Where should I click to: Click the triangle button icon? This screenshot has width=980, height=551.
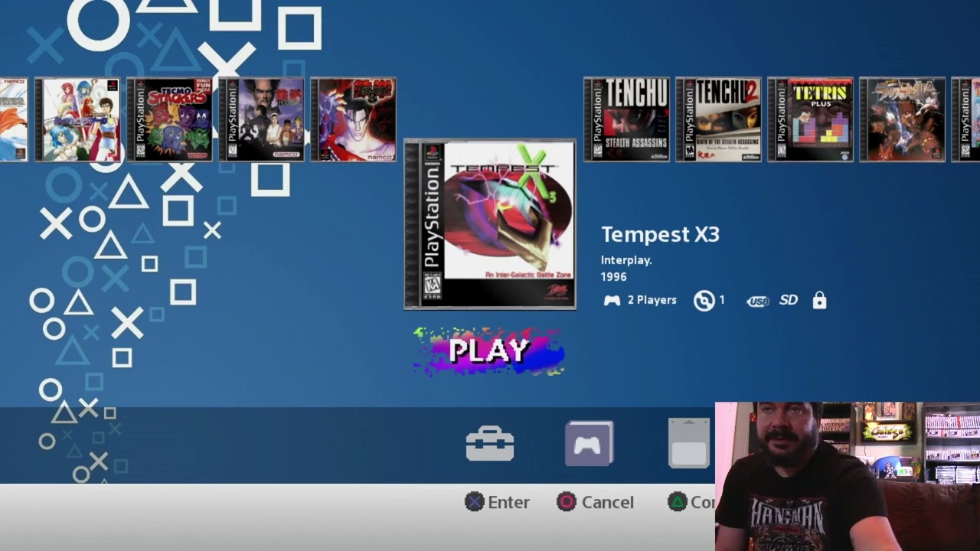point(677,502)
